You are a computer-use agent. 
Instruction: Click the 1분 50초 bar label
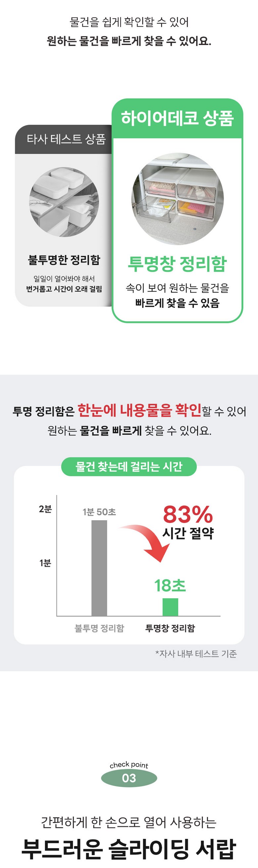(99, 512)
